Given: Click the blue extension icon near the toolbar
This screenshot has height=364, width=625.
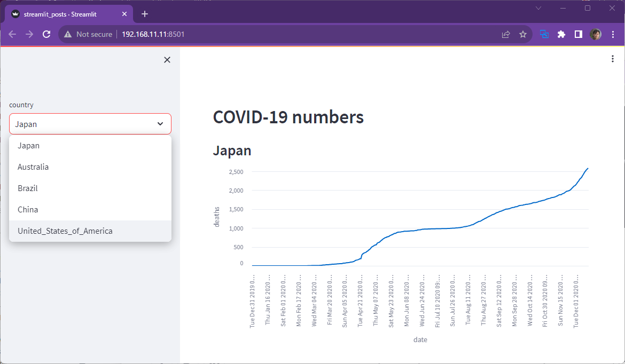Looking at the screenshot, I should [544, 34].
